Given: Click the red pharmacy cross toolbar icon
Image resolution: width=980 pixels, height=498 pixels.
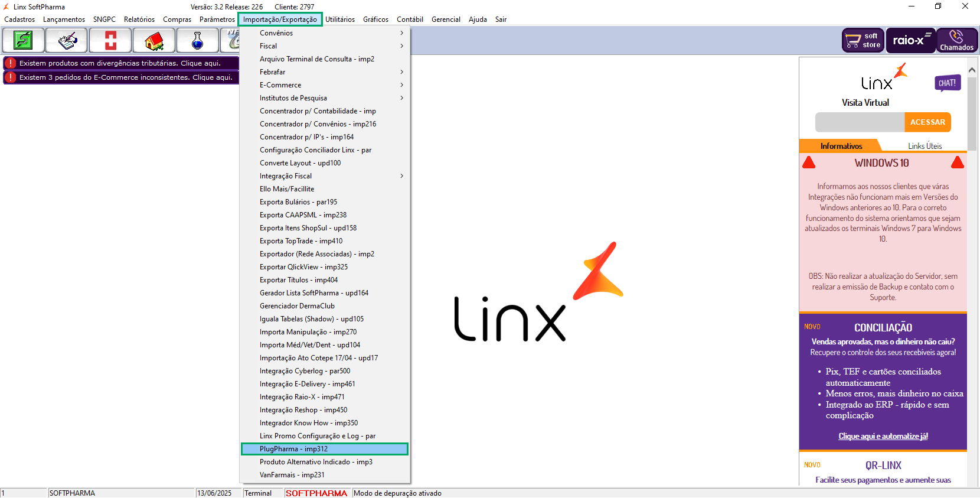Looking at the screenshot, I should pyautogui.click(x=110, y=40).
